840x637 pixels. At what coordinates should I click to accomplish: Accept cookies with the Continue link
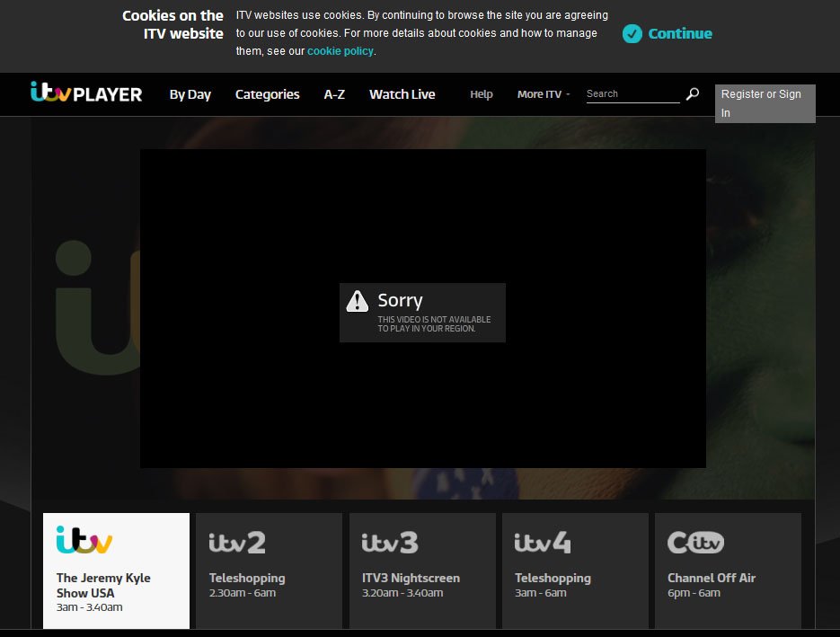click(680, 34)
